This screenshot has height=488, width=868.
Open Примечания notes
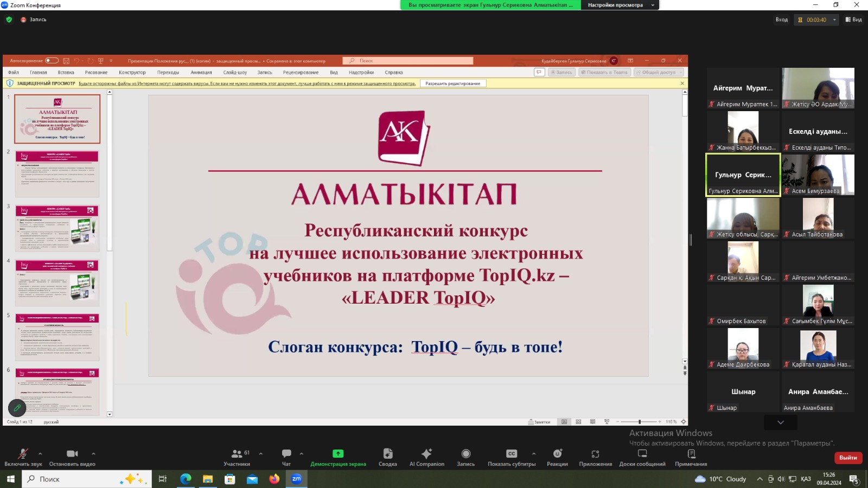tap(691, 457)
